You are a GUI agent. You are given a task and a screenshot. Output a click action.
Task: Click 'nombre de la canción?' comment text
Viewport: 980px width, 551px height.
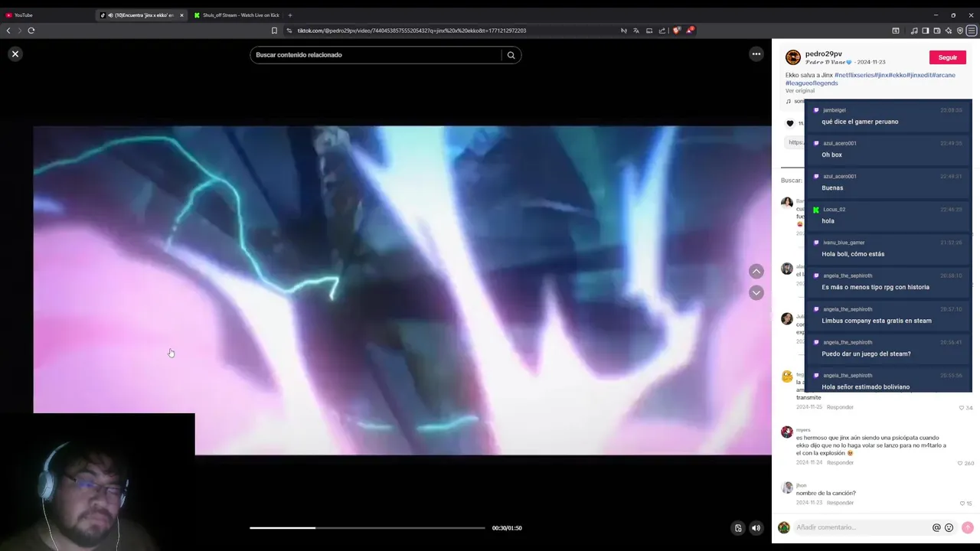825,493
